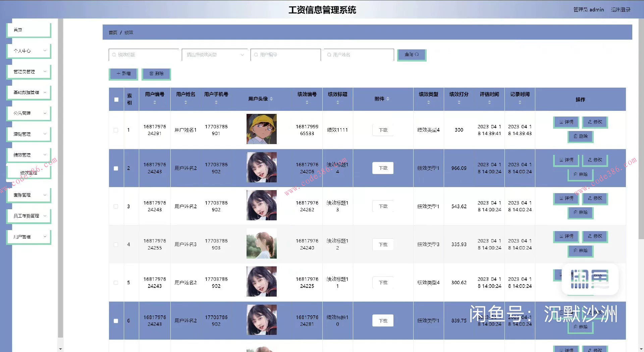644x352 pixels.
Task: Expand the 个人中心 sidebar section
Action: (x=29, y=51)
